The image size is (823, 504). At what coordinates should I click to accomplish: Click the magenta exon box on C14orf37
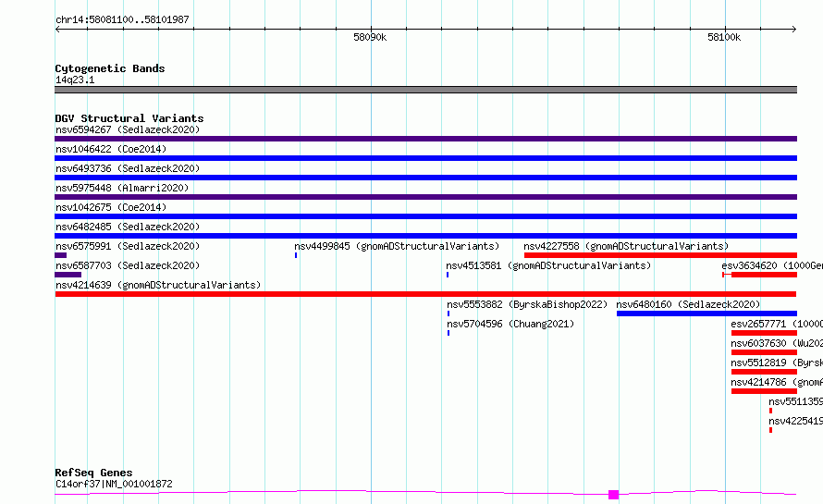click(614, 495)
